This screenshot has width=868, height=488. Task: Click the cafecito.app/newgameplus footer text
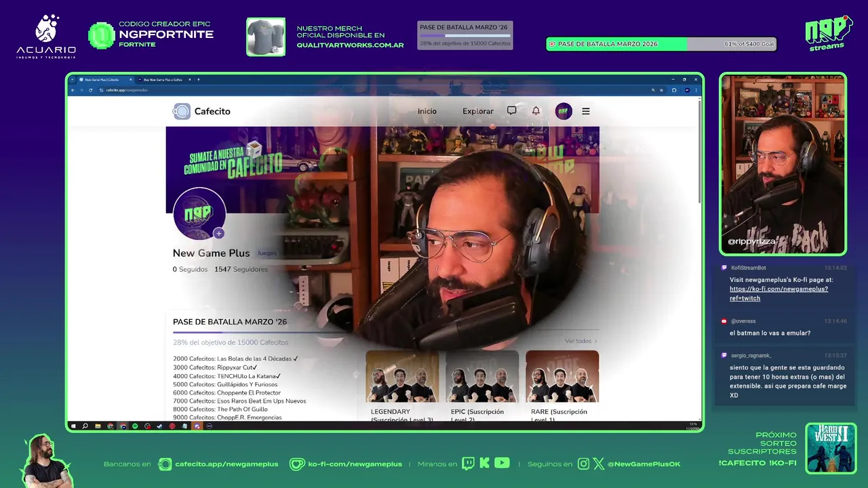[226, 464]
